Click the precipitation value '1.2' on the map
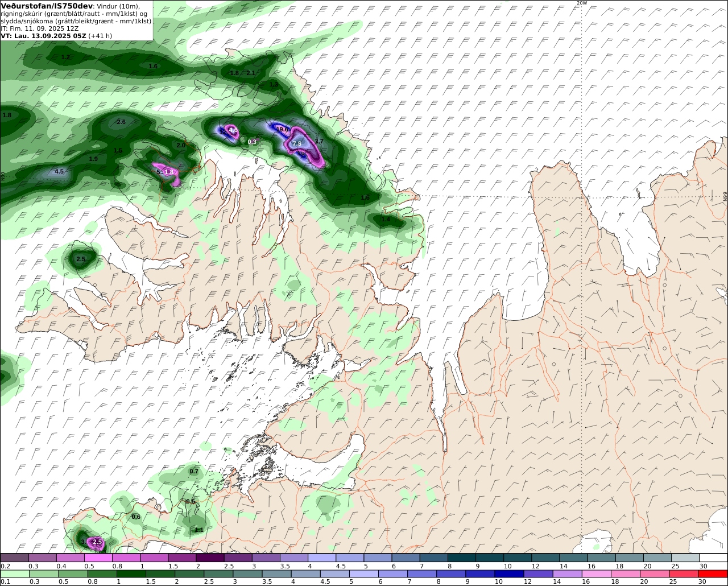Screen dimensions: 728x586 coord(65,57)
